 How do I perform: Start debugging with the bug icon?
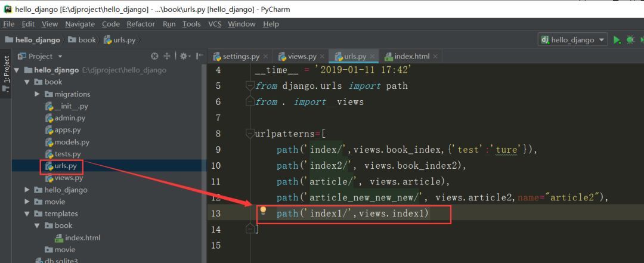pos(630,40)
